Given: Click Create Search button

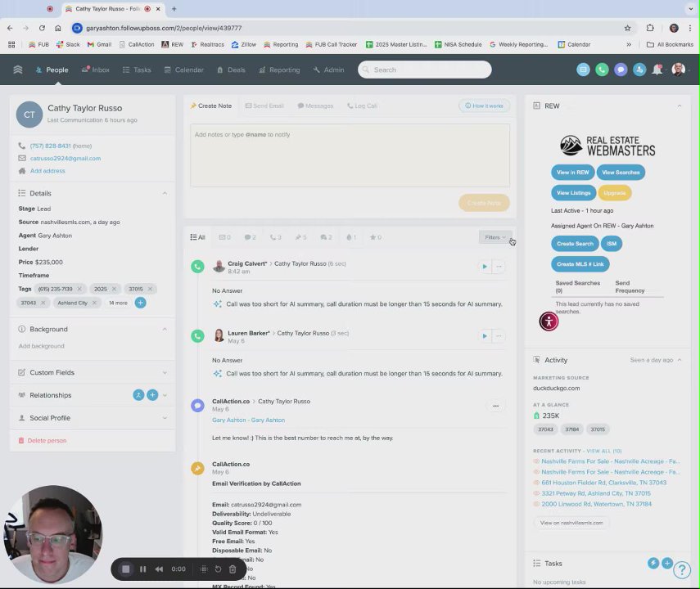Looking at the screenshot, I should coord(575,244).
